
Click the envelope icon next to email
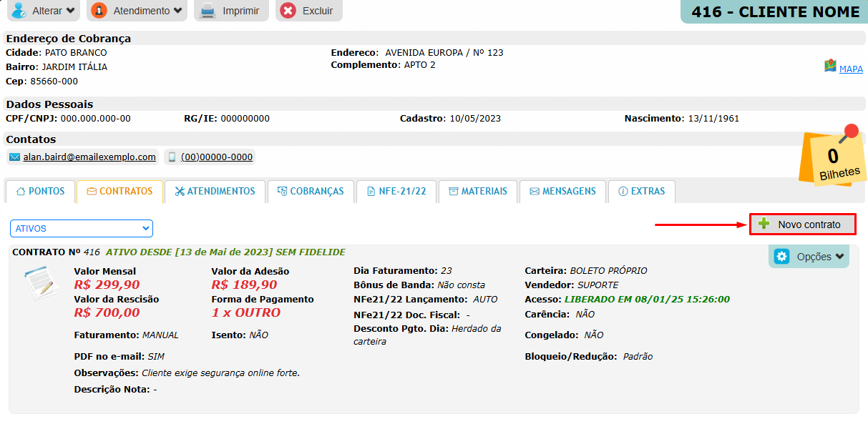pos(14,157)
